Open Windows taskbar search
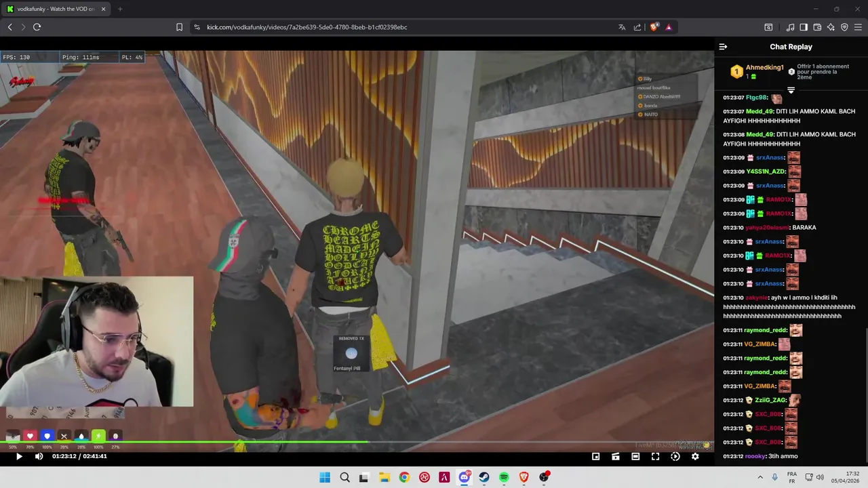The width and height of the screenshot is (868, 488). pos(344,477)
